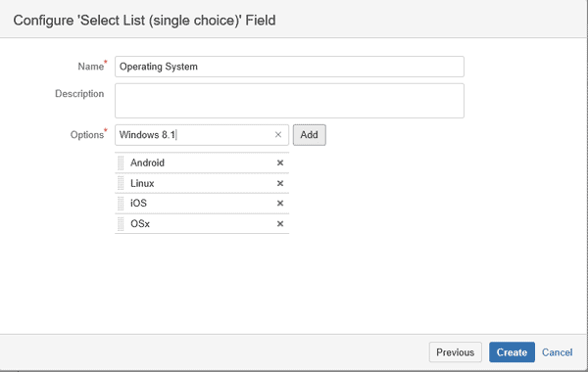Delete the OSx option
The width and height of the screenshot is (588, 372).
pyautogui.click(x=279, y=224)
